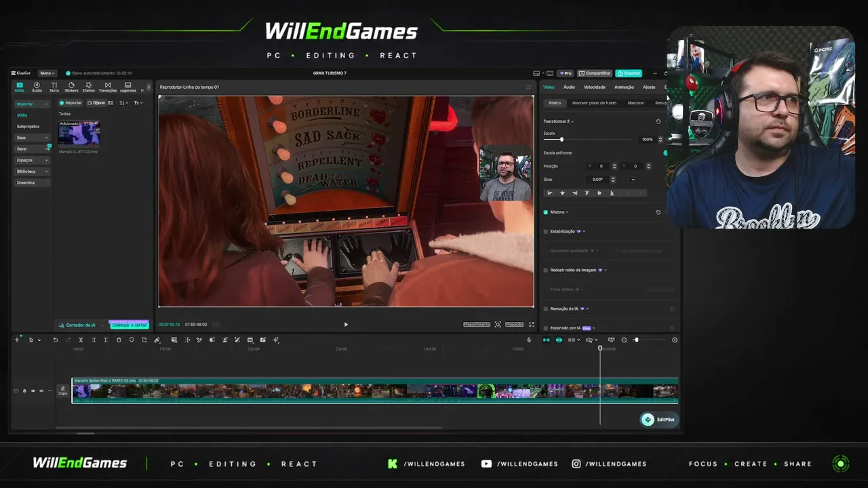Open the Stickers tab

tap(71, 87)
